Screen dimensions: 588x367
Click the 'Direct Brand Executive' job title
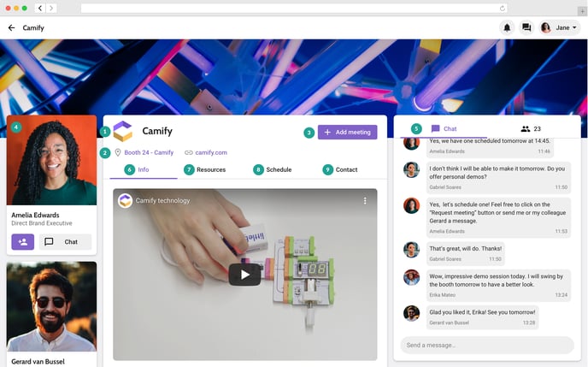[42, 223]
